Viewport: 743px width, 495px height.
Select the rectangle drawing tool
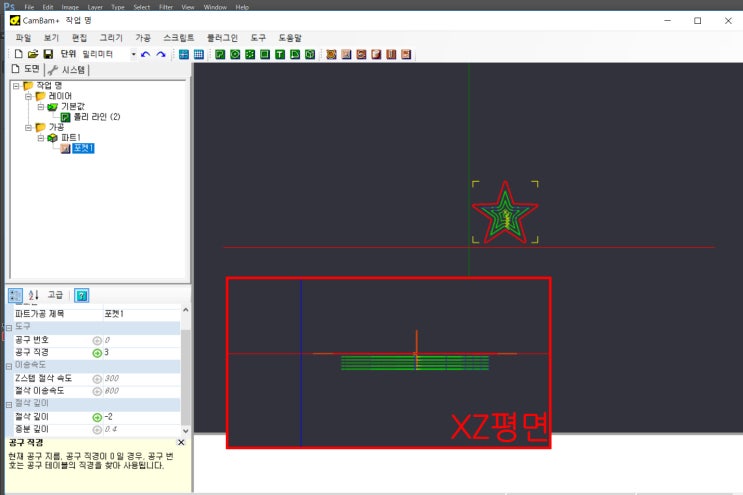click(265, 54)
